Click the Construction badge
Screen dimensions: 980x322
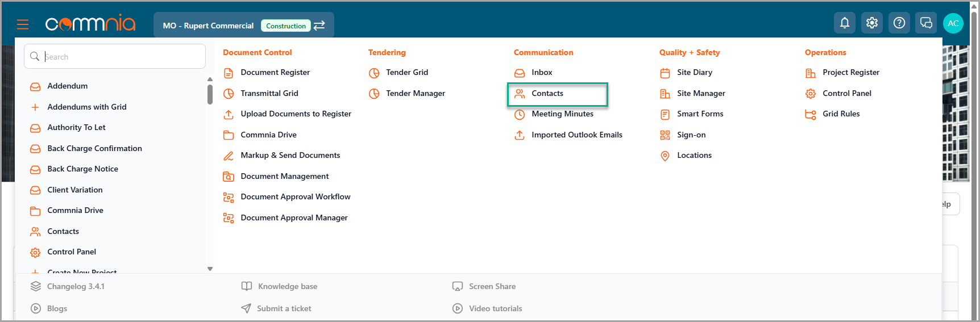286,26
